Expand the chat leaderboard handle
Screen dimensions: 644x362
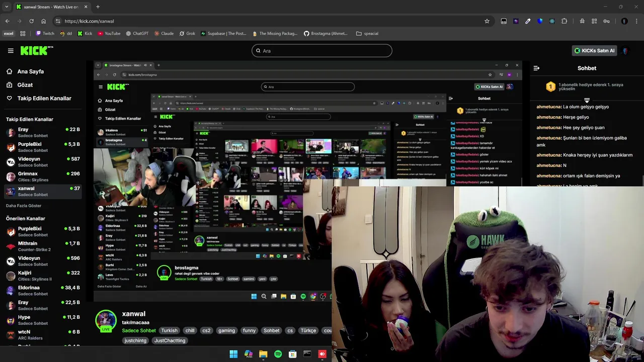pyautogui.click(x=587, y=101)
